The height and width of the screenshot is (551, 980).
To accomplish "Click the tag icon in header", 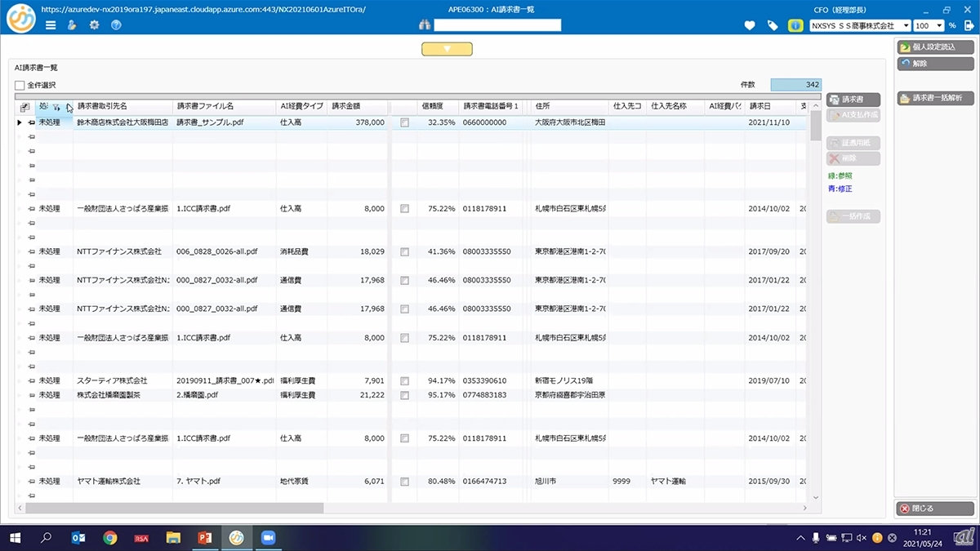I will [773, 26].
